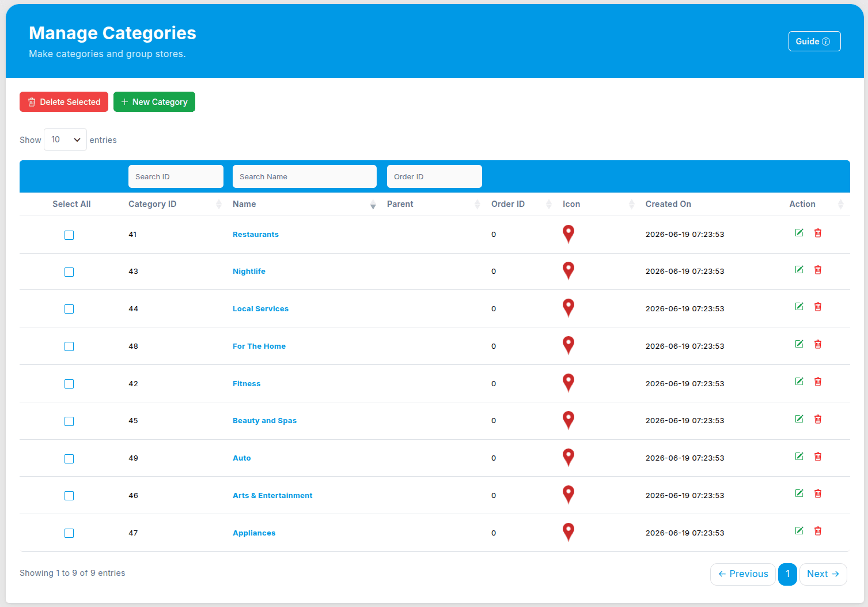
Task: Open the Beauty and Spas link
Action: pyautogui.click(x=264, y=421)
